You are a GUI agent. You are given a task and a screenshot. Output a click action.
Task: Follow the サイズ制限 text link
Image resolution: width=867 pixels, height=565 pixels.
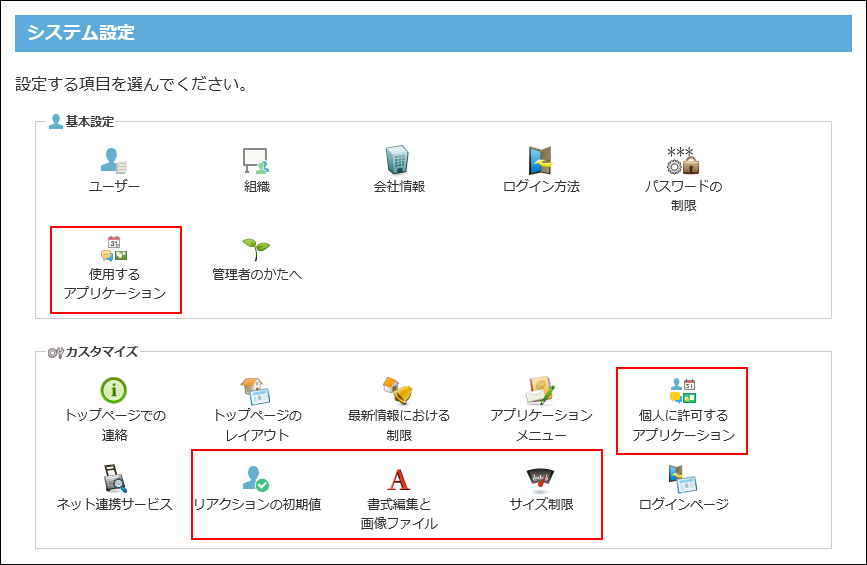coord(541,504)
